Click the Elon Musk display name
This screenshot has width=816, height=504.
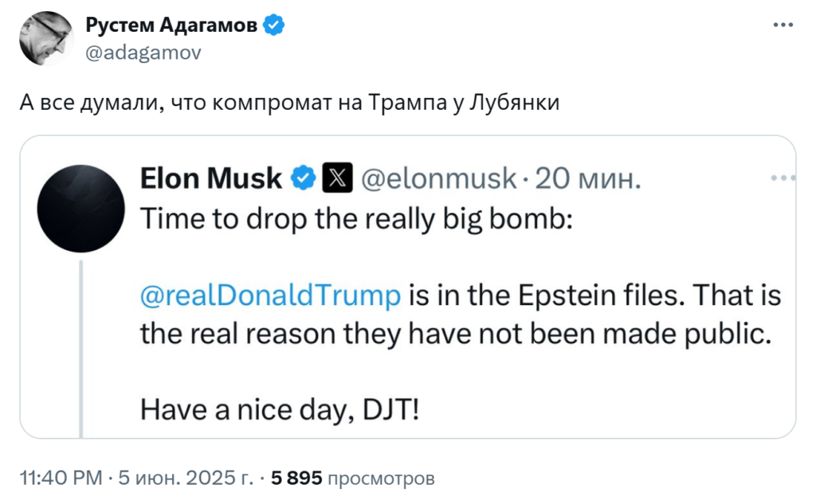[210, 178]
